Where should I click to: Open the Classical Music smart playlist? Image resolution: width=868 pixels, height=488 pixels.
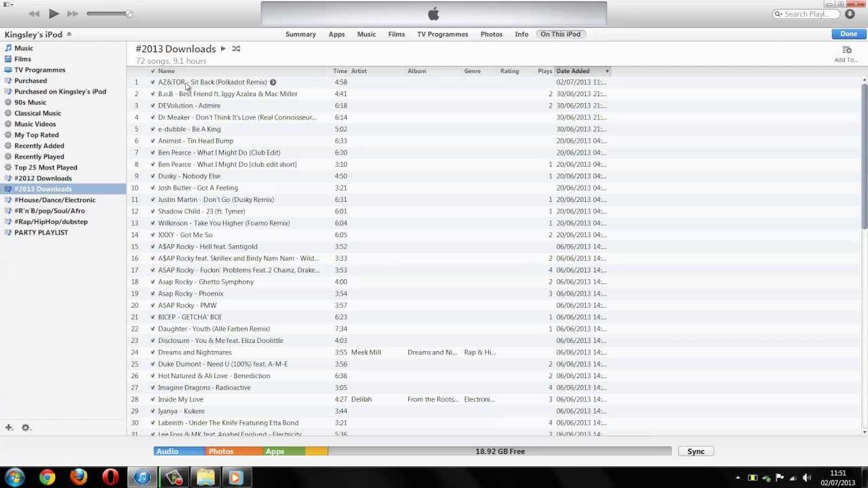point(38,113)
